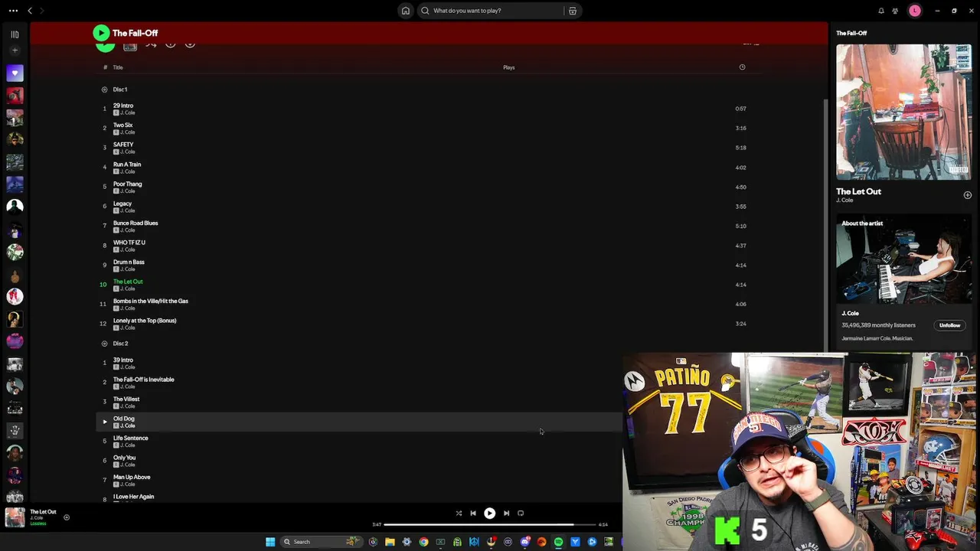Toggle shuffle in the player bar
980x551 pixels.
[x=459, y=514]
